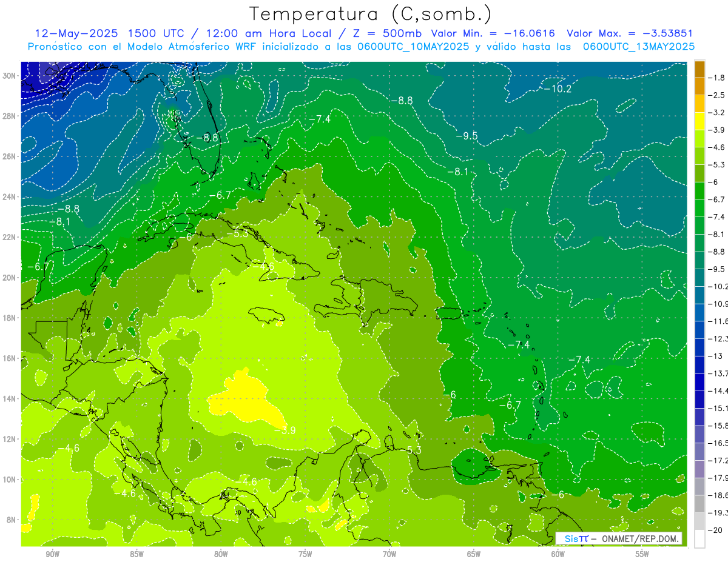Screen dimensions: 728x562
Task: Click the -3.2 value on the color legend
Action: coord(716,112)
